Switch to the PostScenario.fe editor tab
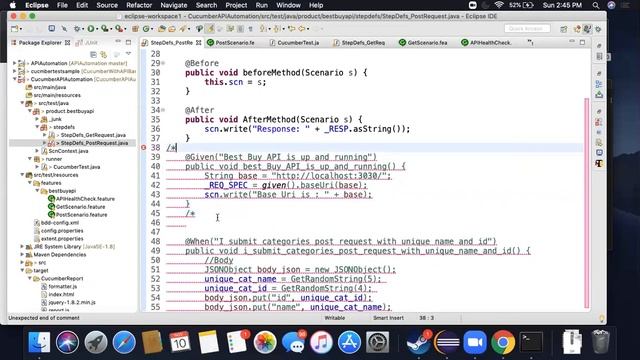The width and height of the screenshot is (640, 360). tap(231, 42)
